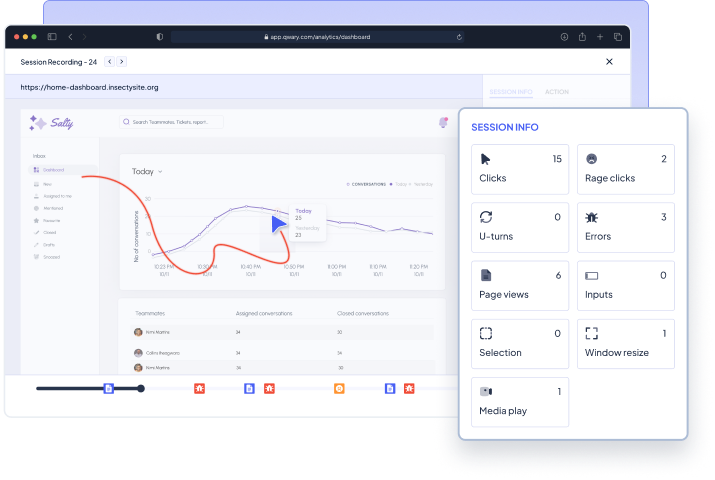Click the Salty logo
The width and height of the screenshot is (715, 480).
pos(52,123)
